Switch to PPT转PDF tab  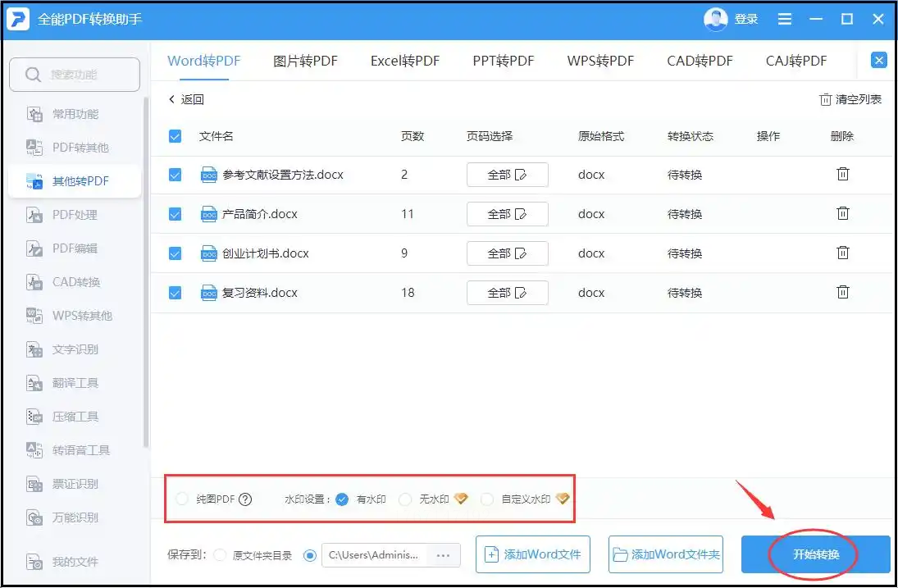pyautogui.click(x=504, y=61)
